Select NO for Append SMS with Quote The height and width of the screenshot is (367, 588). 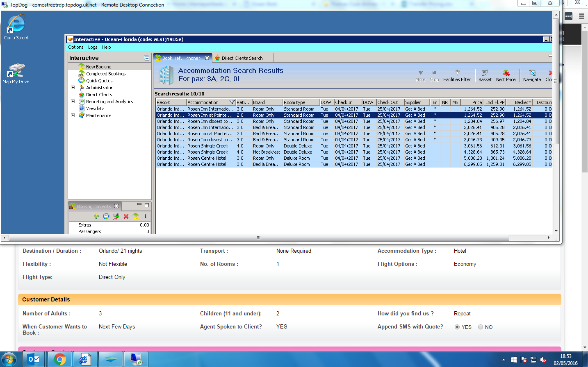click(x=481, y=327)
